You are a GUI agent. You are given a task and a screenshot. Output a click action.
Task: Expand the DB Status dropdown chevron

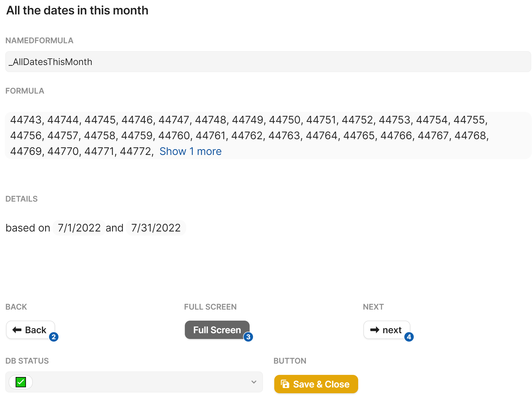[254, 382]
